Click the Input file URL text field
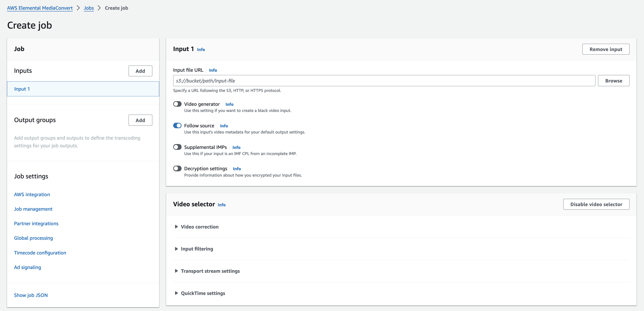This screenshot has height=311, width=644. [384, 81]
